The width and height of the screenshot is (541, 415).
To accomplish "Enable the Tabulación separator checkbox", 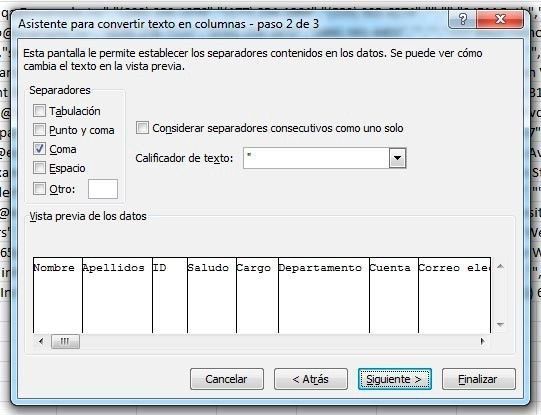I will (x=39, y=111).
